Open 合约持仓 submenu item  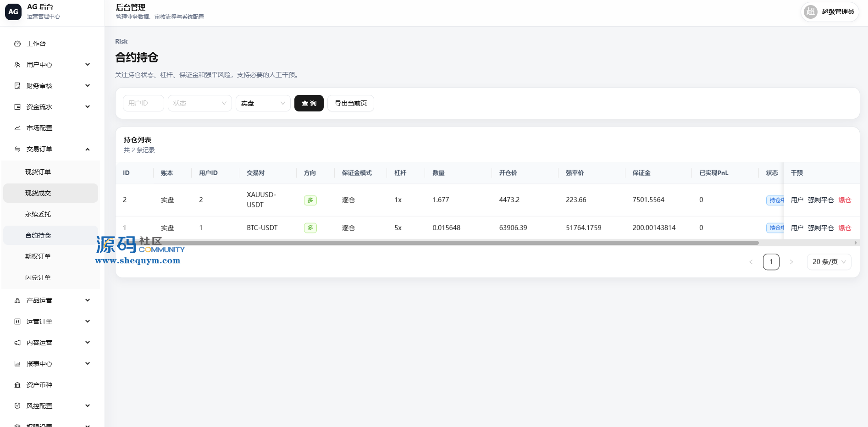coord(50,235)
